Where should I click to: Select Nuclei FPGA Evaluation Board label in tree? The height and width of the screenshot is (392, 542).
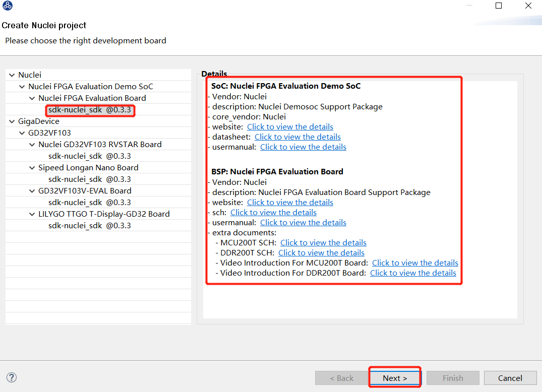pyautogui.click(x=92, y=98)
